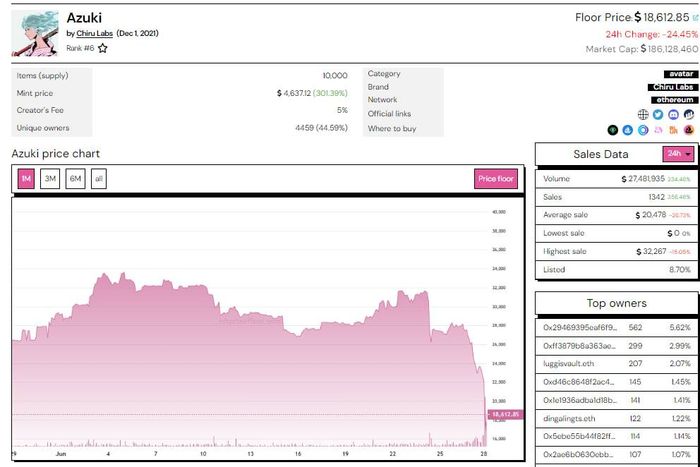Open the official website globe icon

pos(643,115)
